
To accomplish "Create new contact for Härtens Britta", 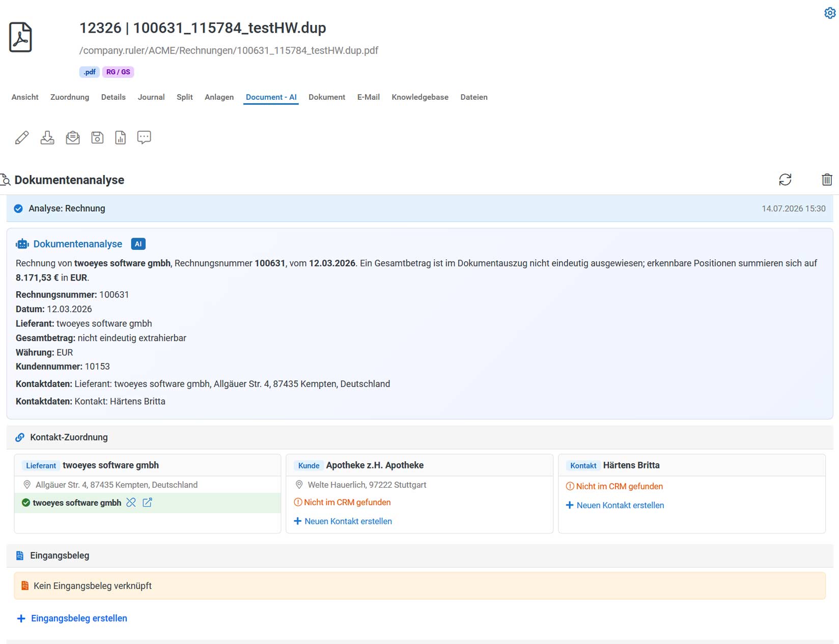I will (615, 506).
